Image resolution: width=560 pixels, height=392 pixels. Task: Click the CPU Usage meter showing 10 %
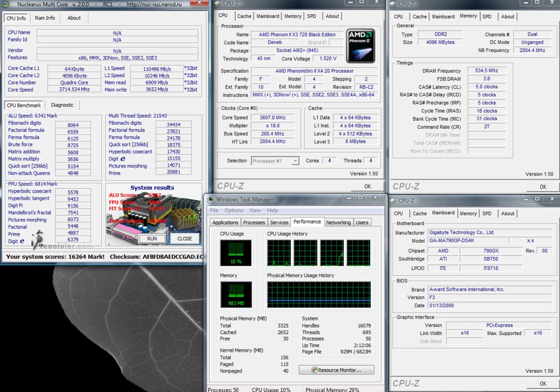coord(236,253)
